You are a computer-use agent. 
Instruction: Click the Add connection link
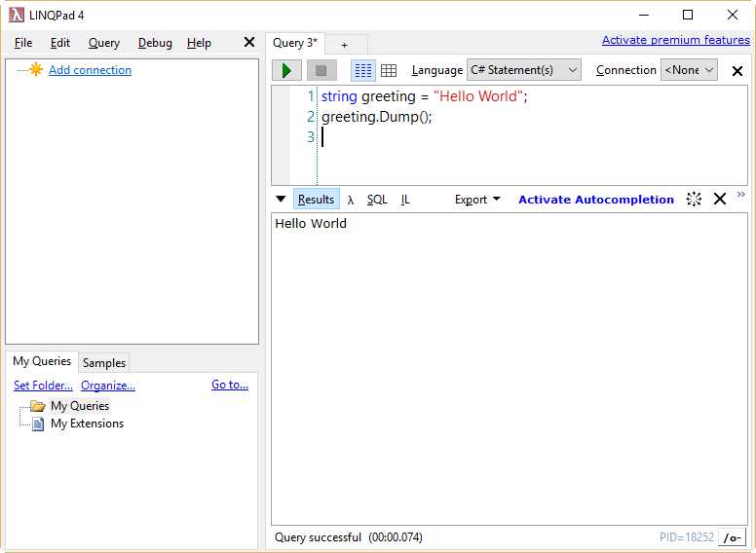point(91,70)
